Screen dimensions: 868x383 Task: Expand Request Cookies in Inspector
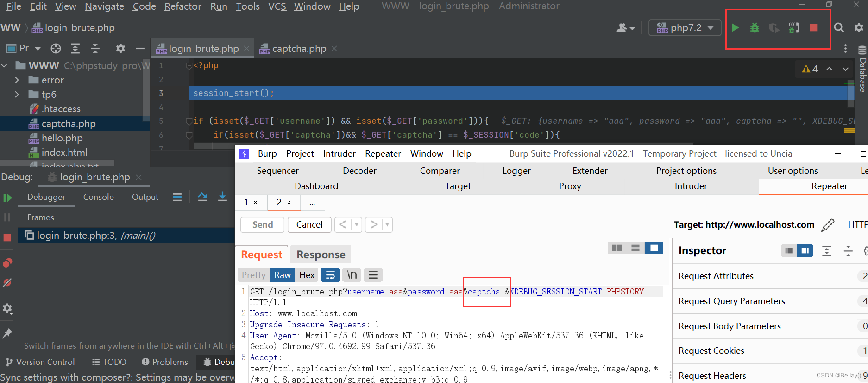(x=770, y=351)
